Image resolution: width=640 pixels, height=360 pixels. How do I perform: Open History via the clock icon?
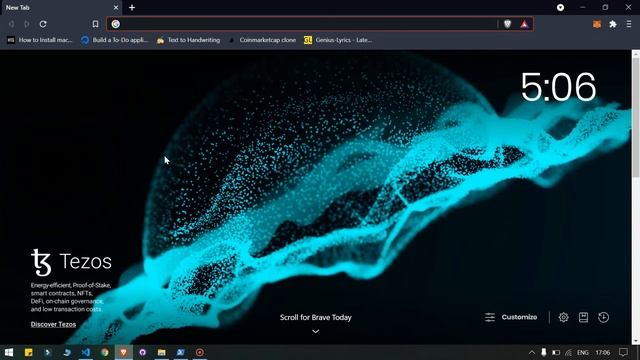coord(604,317)
